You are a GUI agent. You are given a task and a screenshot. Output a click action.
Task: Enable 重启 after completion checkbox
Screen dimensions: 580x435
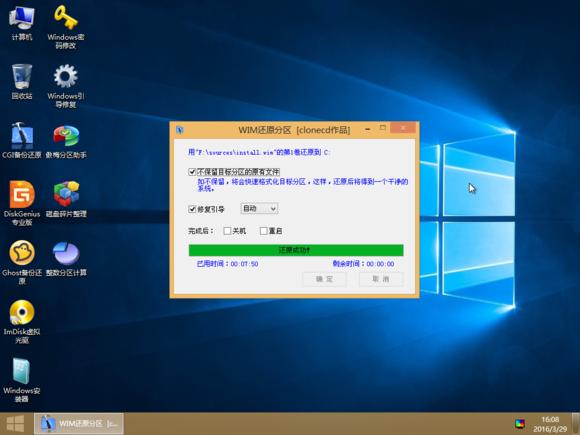(x=263, y=231)
